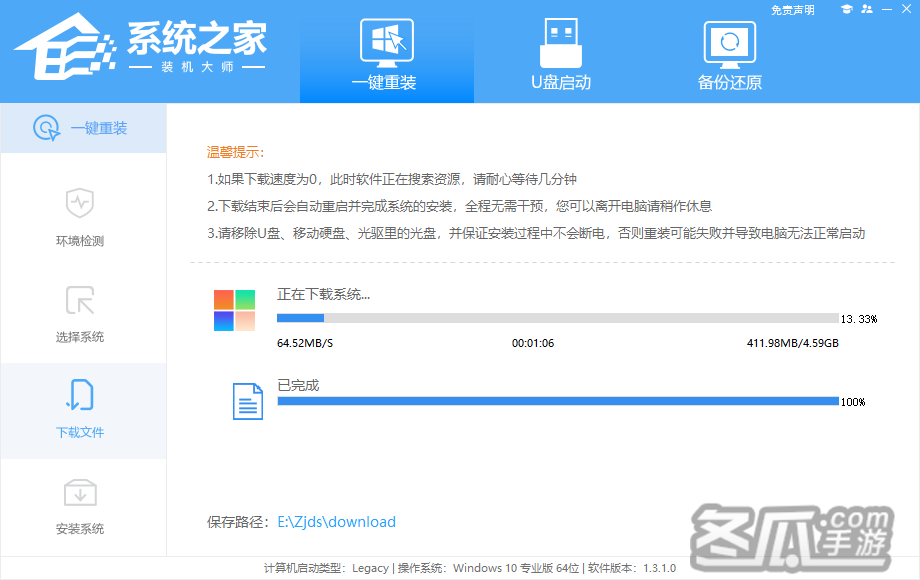Click the 系统之家 logo
The width and height of the screenshot is (920, 580).
point(141,47)
